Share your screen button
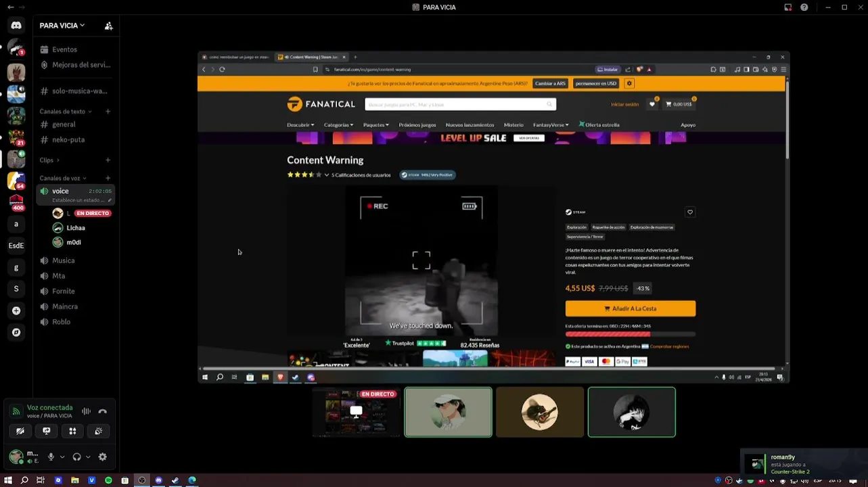Screen dimensions: 868x487 [x=47, y=431]
